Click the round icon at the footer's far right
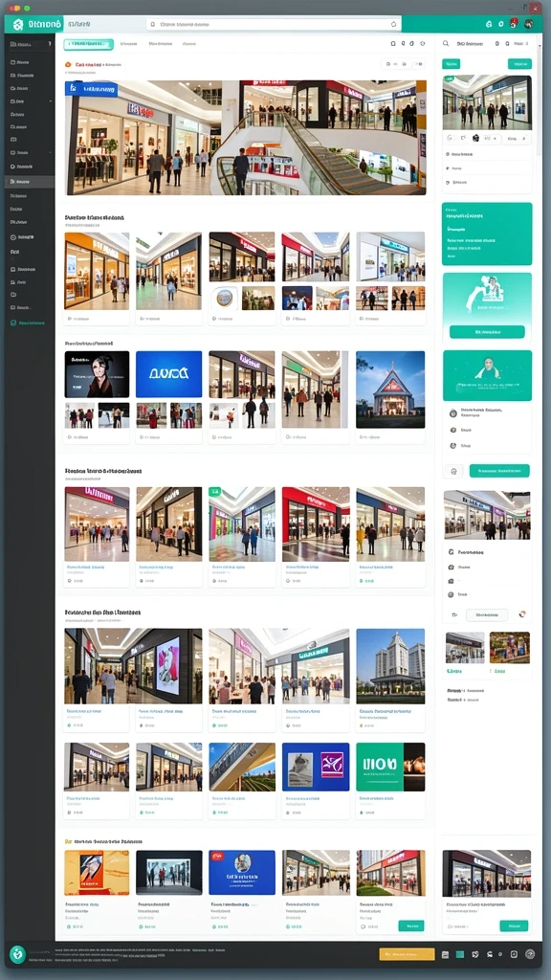Viewport: 551px width, 980px height. tap(530, 954)
